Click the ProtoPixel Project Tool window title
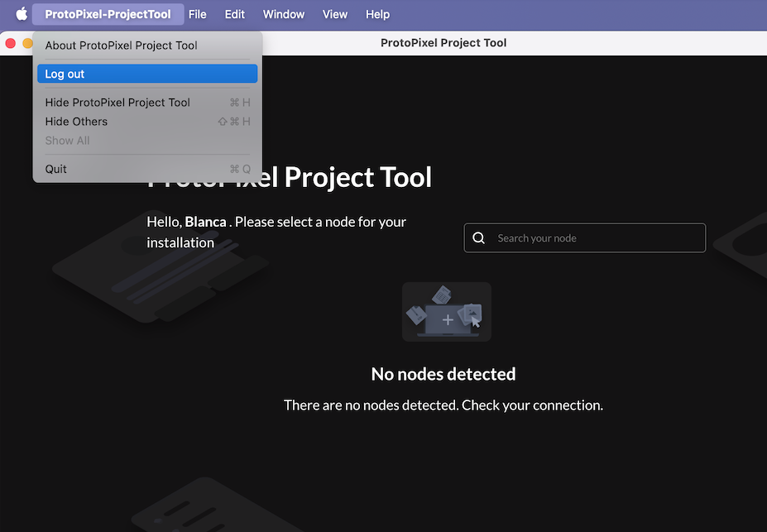The width and height of the screenshot is (767, 532). click(x=443, y=43)
